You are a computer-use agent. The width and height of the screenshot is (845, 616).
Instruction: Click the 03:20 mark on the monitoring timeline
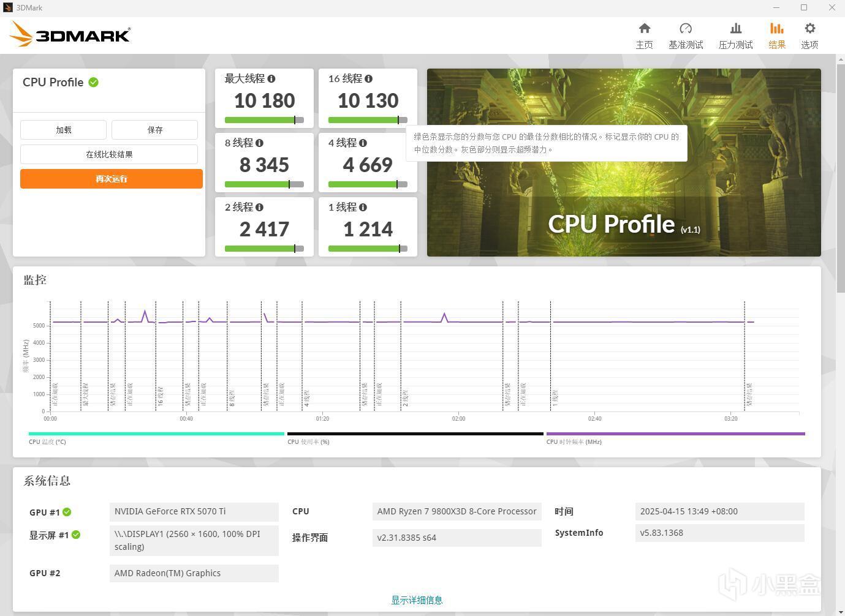point(730,419)
